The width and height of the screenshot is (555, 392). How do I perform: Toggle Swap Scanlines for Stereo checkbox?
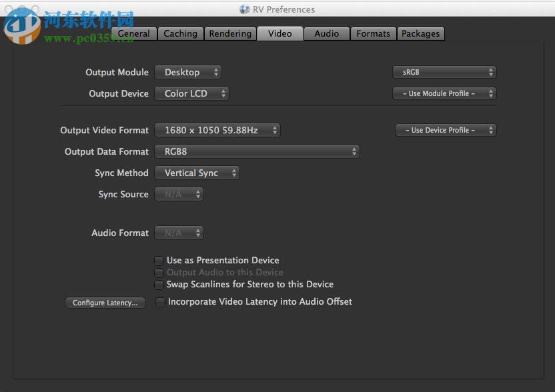(x=159, y=285)
